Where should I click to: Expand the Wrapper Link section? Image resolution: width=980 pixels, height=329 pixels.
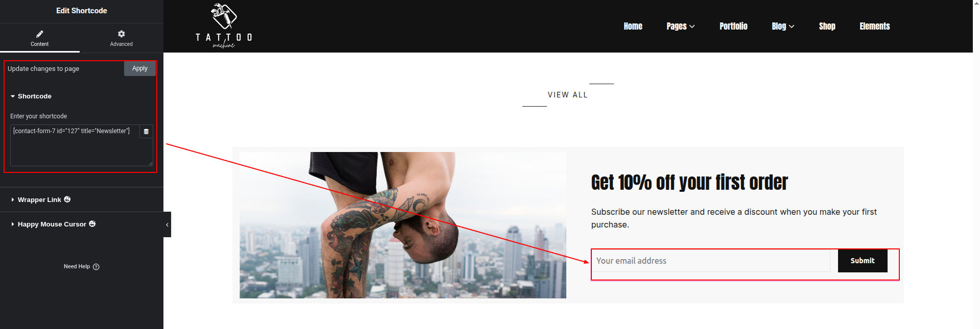coord(39,200)
